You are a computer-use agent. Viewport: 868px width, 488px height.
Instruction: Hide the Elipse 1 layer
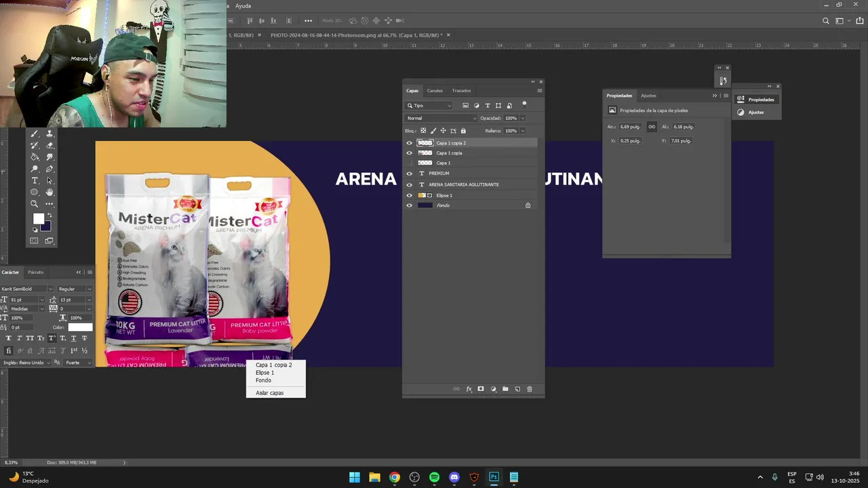tap(409, 195)
